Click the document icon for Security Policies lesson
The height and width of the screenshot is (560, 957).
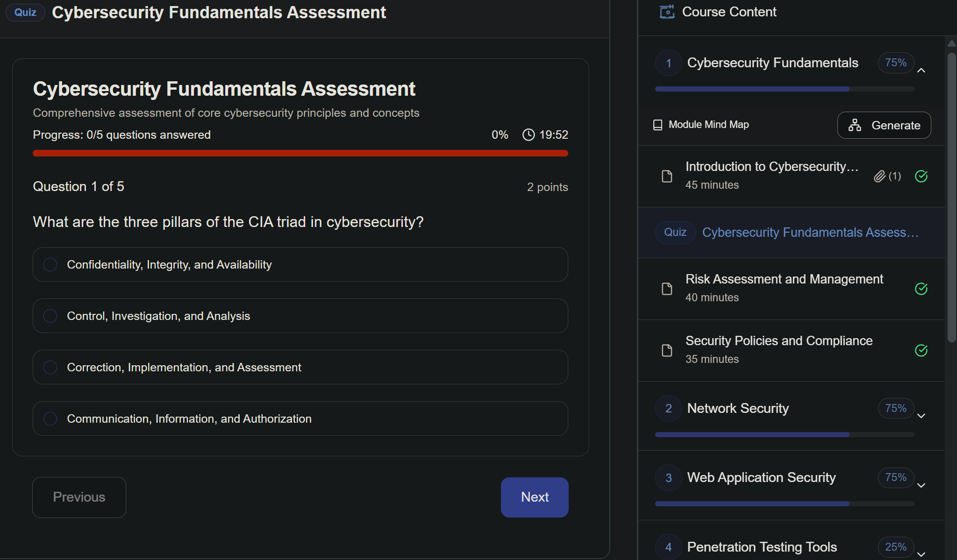click(667, 350)
